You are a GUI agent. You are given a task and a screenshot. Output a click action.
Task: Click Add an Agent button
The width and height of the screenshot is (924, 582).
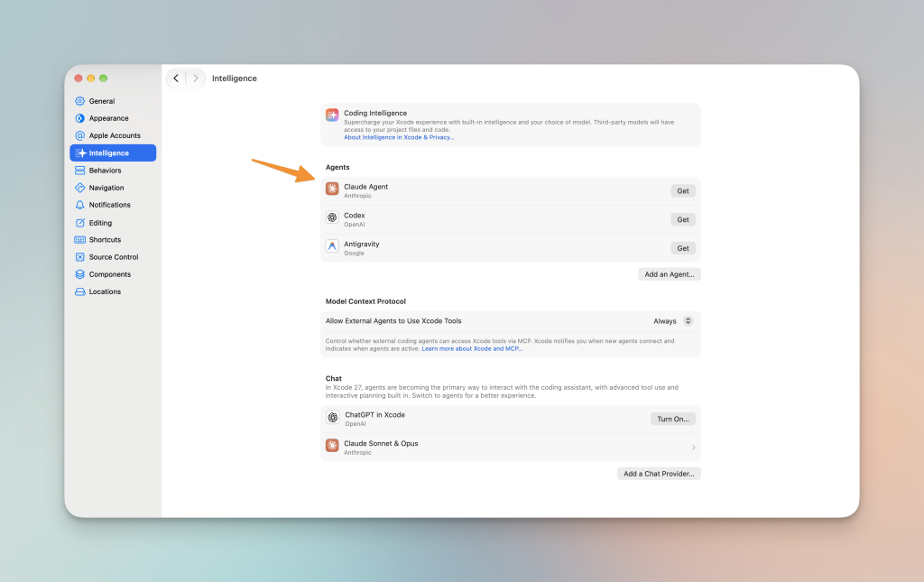click(670, 274)
